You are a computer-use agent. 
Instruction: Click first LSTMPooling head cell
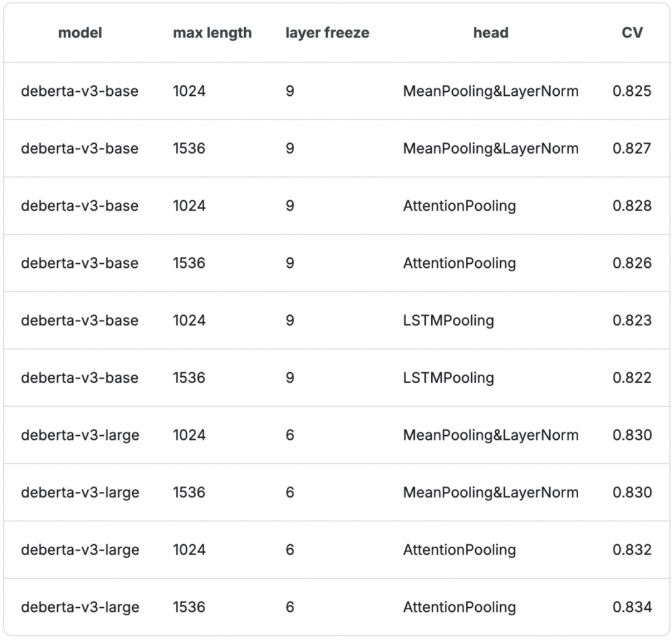coord(448,320)
